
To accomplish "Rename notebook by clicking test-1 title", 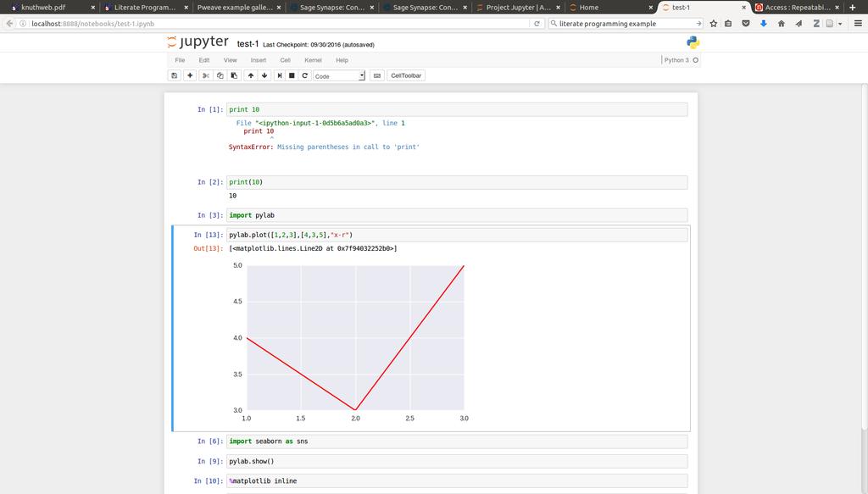I will pos(248,44).
